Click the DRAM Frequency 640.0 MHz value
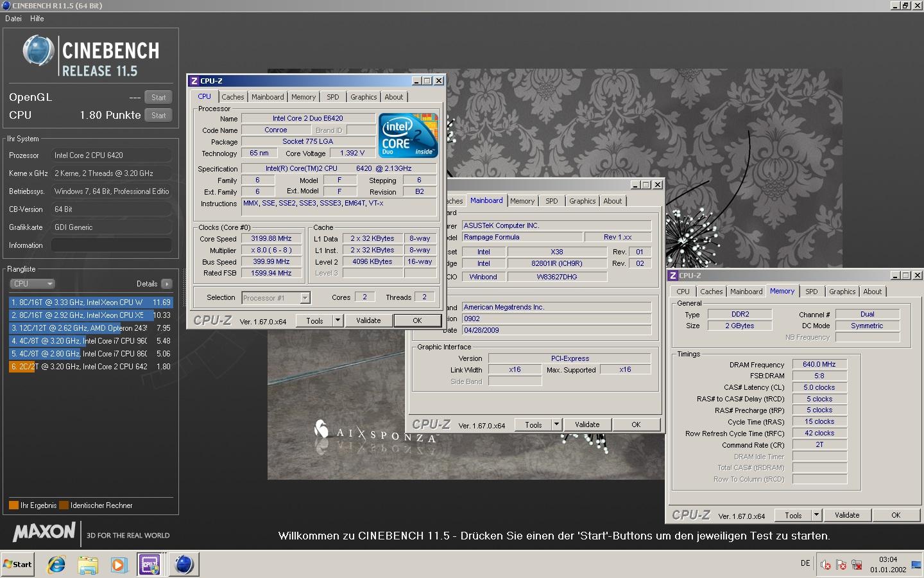The width and height of the screenshot is (924, 578). tap(819, 364)
